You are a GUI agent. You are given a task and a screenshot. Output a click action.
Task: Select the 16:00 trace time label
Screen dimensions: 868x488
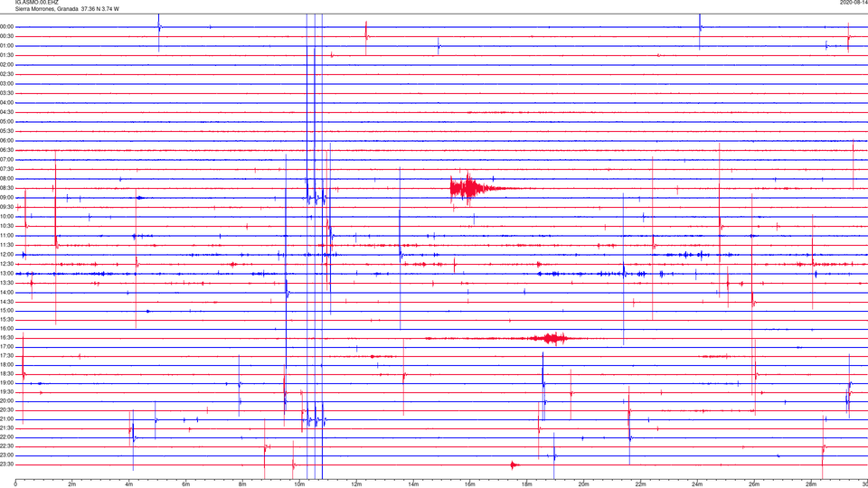tap(7, 329)
